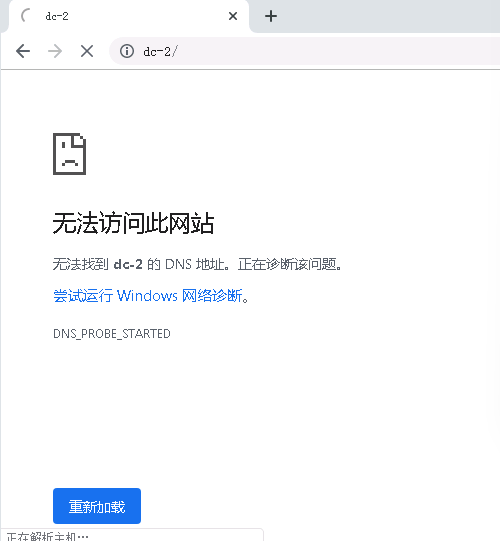500x541 pixels.
Task: Select the dc-2 tab title
Action: (57, 16)
